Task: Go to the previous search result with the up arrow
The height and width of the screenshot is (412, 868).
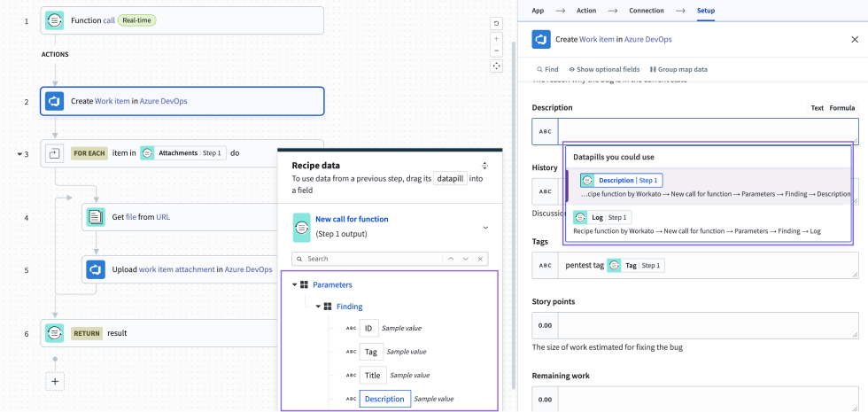Action: [x=451, y=259]
